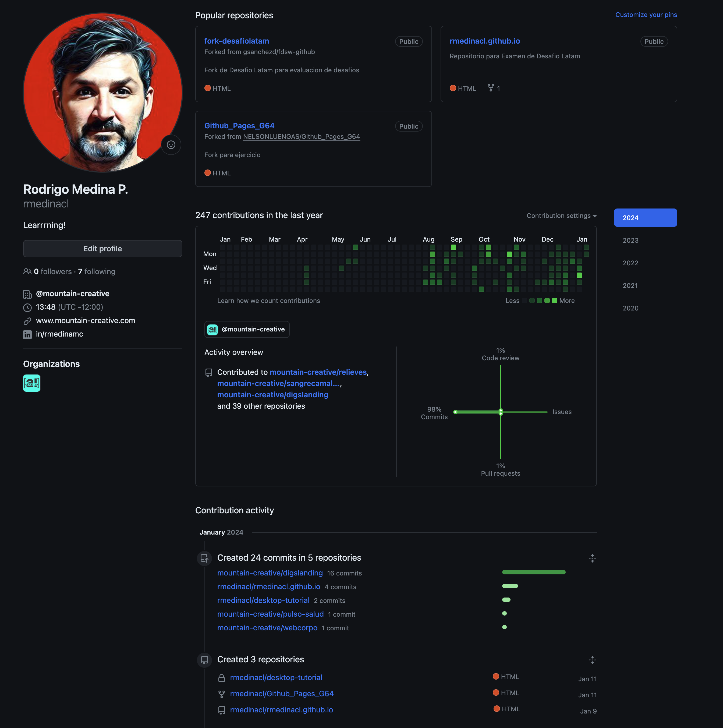Viewport: 723px width, 728px height.
Task: Open www.mountain-creative.com website link
Action: (x=86, y=321)
